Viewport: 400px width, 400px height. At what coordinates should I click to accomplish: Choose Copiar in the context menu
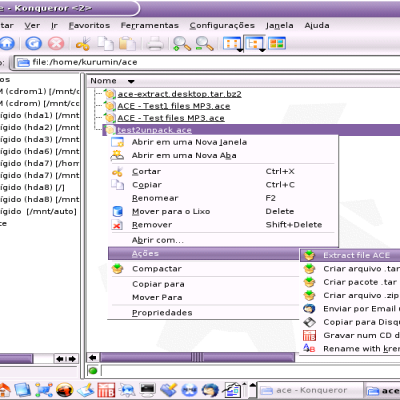tap(223, 185)
